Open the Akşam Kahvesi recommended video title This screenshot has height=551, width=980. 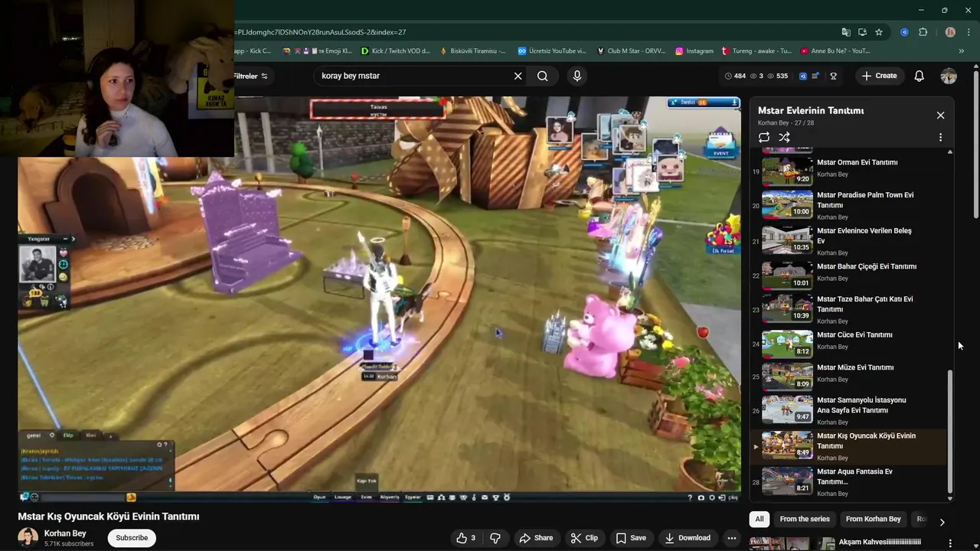tap(880, 542)
